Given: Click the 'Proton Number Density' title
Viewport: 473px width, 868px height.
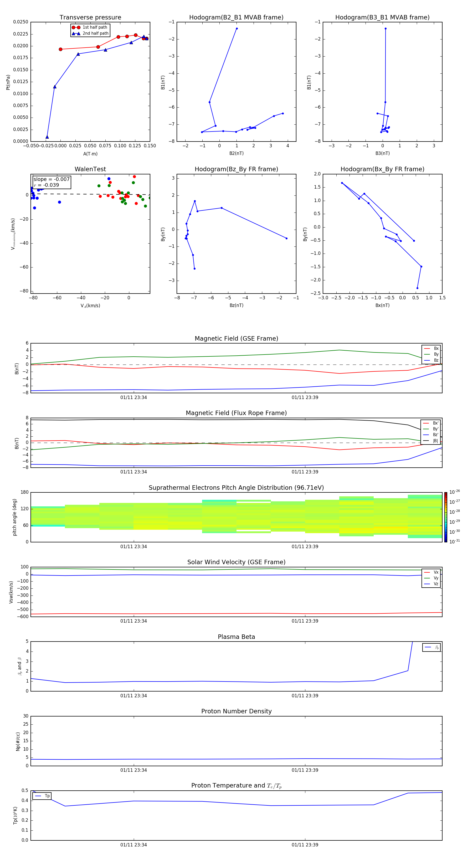Looking at the screenshot, I should click(x=236, y=711).
